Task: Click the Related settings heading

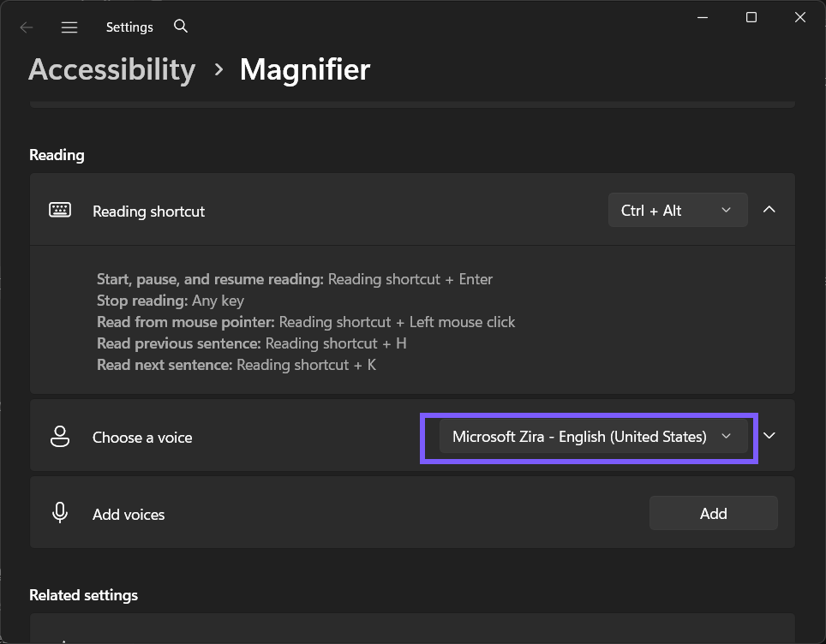Action: click(x=83, y=595)
